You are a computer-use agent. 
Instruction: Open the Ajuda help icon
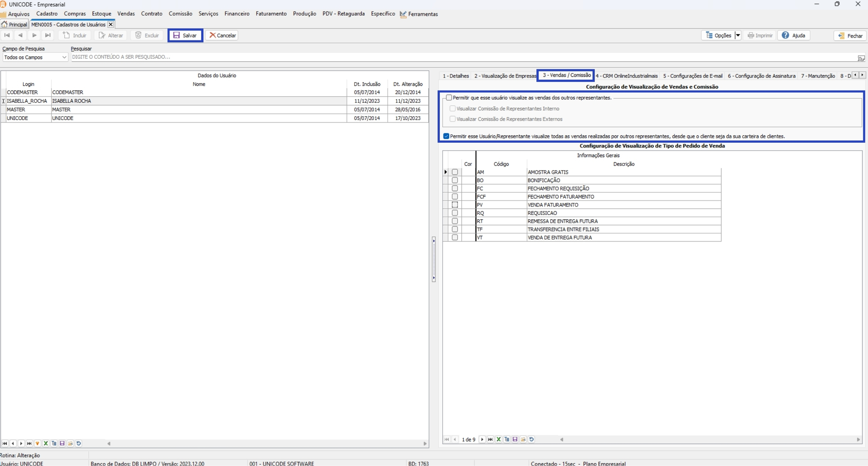[x=785, y=35]
